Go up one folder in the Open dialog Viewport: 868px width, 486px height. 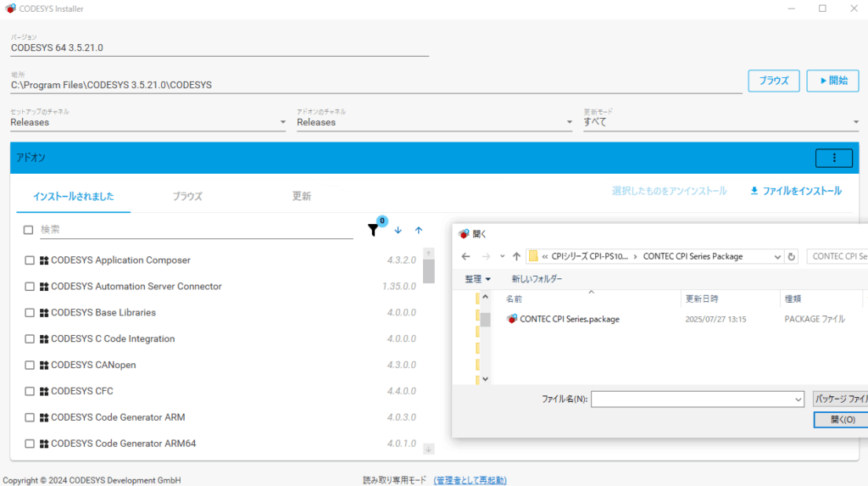[x=516, y=257]
